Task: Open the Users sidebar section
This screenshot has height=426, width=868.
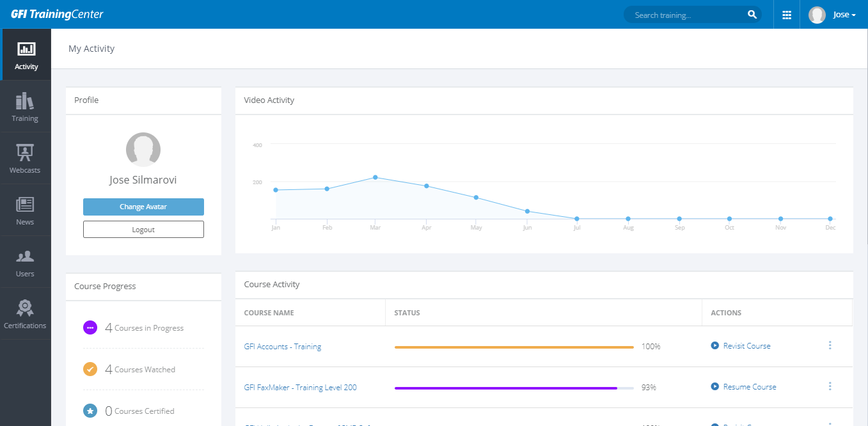Action: [25, 262]
